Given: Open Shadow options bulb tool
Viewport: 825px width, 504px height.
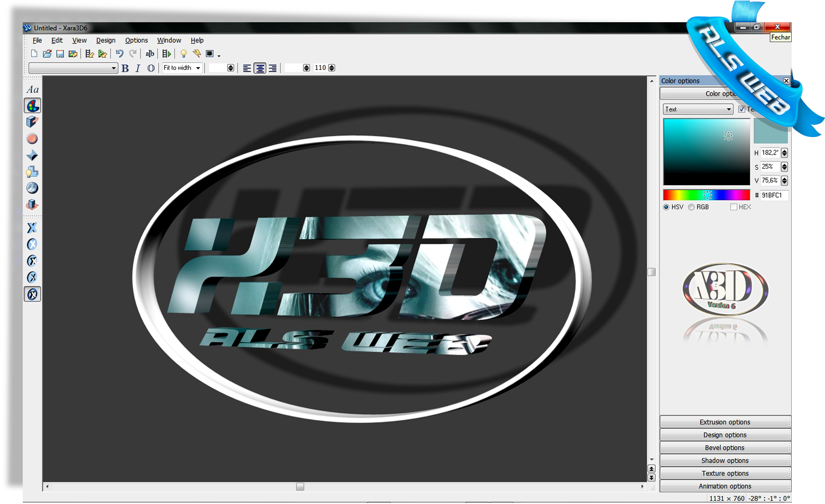Looking at the screenshot, I should (32, 171).
